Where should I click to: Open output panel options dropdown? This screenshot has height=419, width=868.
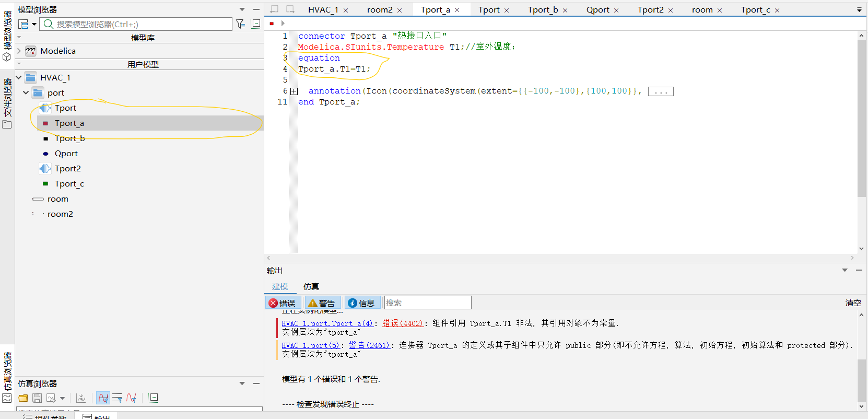click(x=844, y=270)
